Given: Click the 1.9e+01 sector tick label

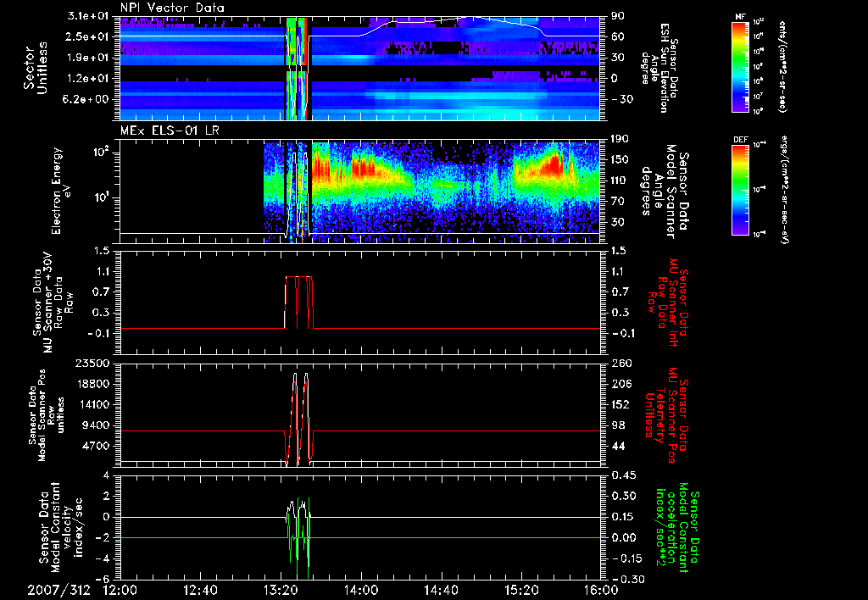Looking at the screenshot, I should point(89,58).
